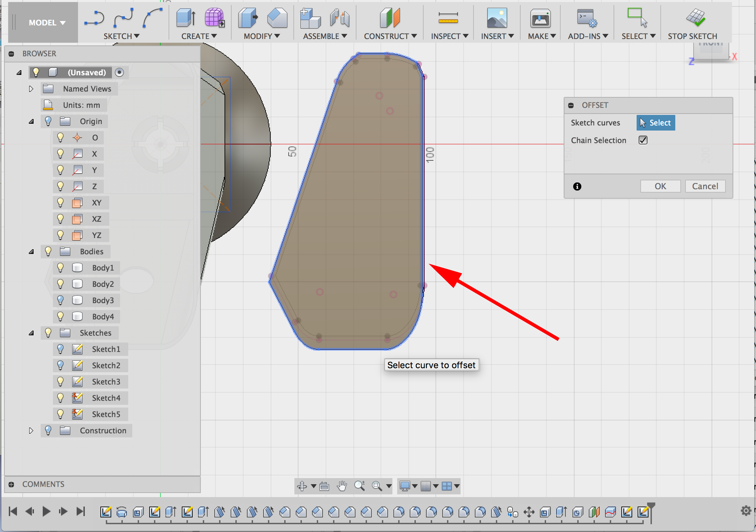The height and width of the screenshot is (532, 756).
Task: Toggle the Chain Selection checkbox
Action: (643, 140)
